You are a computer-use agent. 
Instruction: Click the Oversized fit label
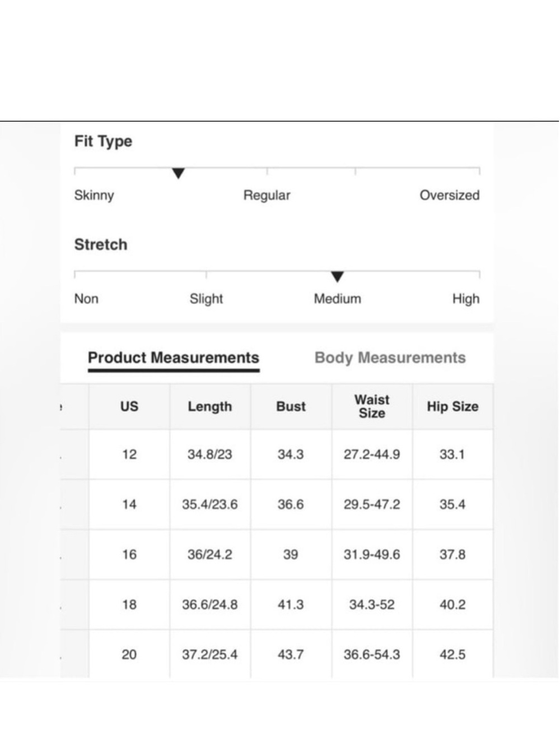point(450,196)
